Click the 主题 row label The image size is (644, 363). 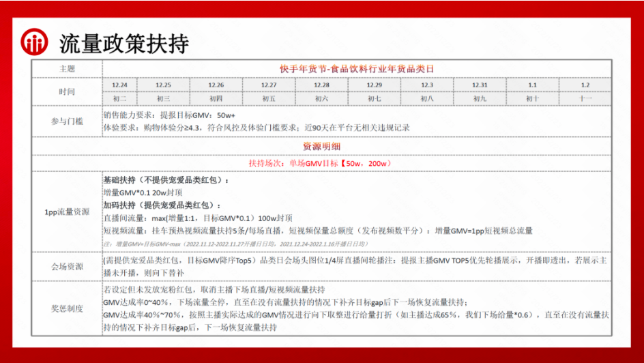click(67, 69)
